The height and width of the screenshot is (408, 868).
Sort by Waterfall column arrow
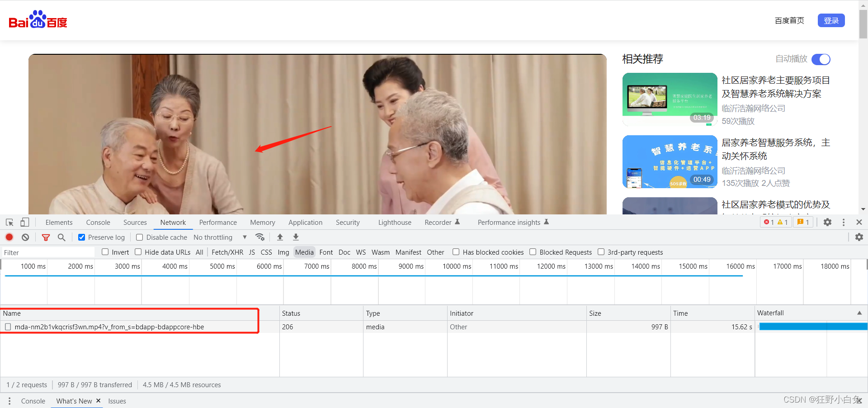(859, 313)
